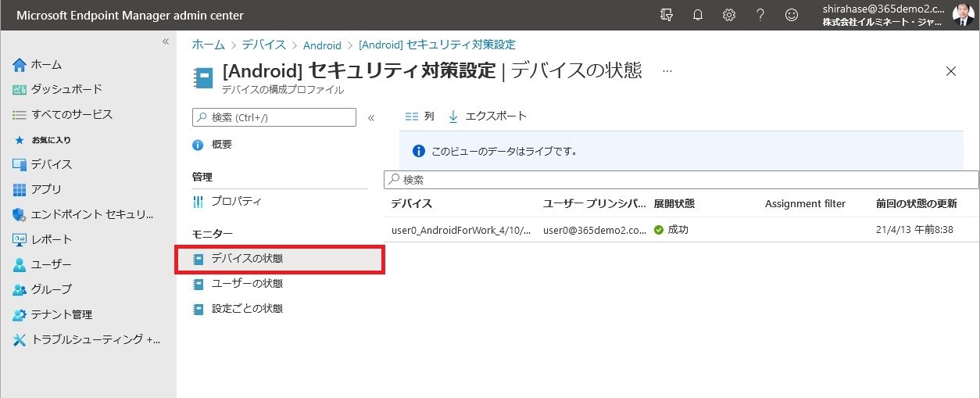980x398 pixels.
Task: Close the デバイスの状態 blade
Action: pyautogui.click(x=951, y=71)
